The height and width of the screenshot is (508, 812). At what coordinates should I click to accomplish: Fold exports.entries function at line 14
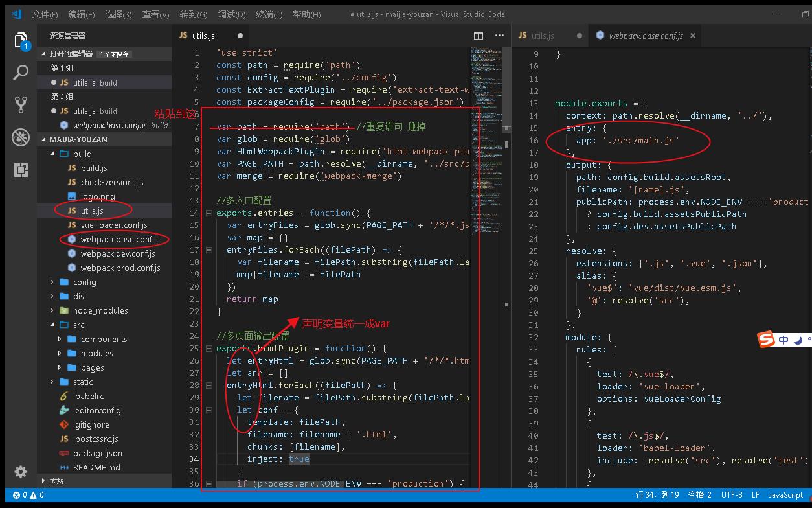[209, 213]
